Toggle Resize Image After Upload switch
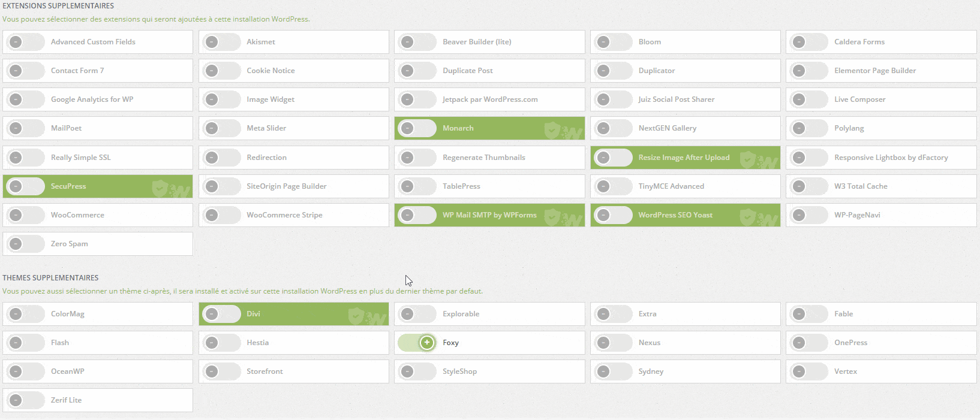The image size is (980, 420). (613, 158)
